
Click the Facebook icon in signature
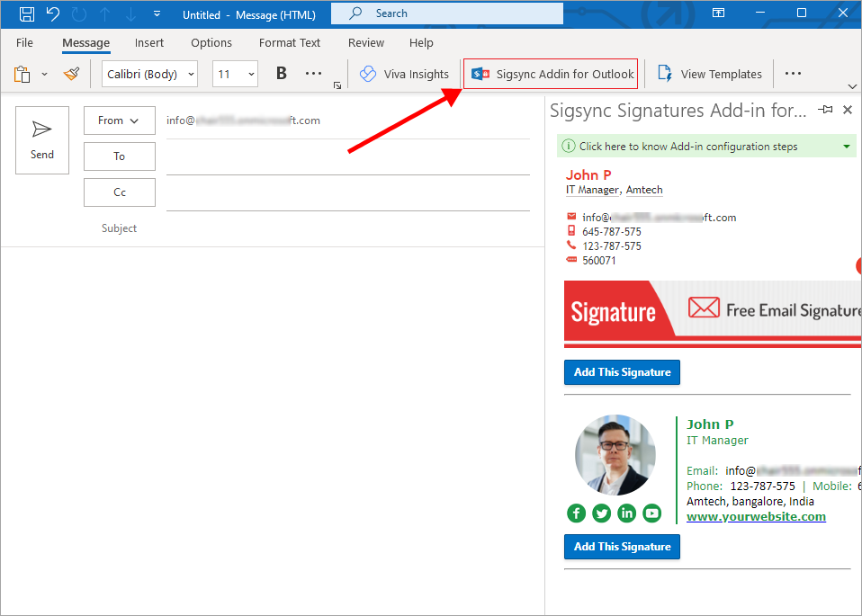point(577,513)
